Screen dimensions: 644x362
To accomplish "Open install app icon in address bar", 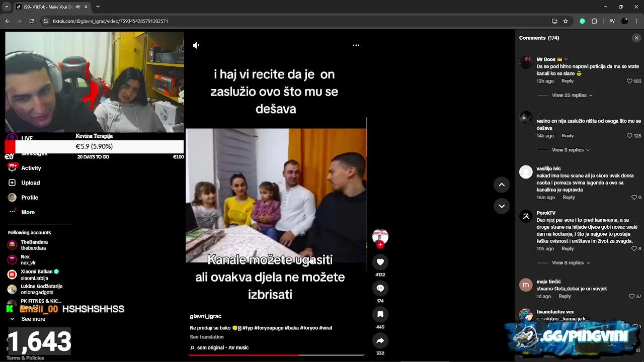I will point(554,21).
